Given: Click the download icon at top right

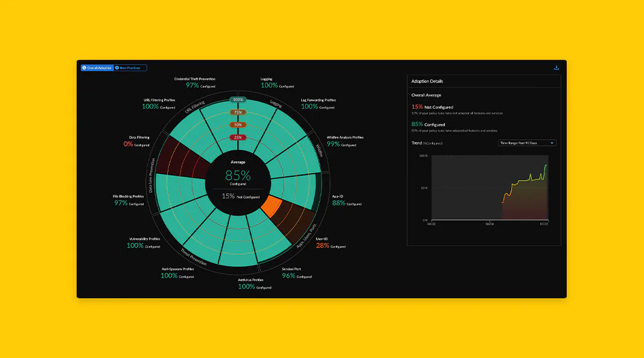Looking at the screenshot, I should (x=556, y=68).
